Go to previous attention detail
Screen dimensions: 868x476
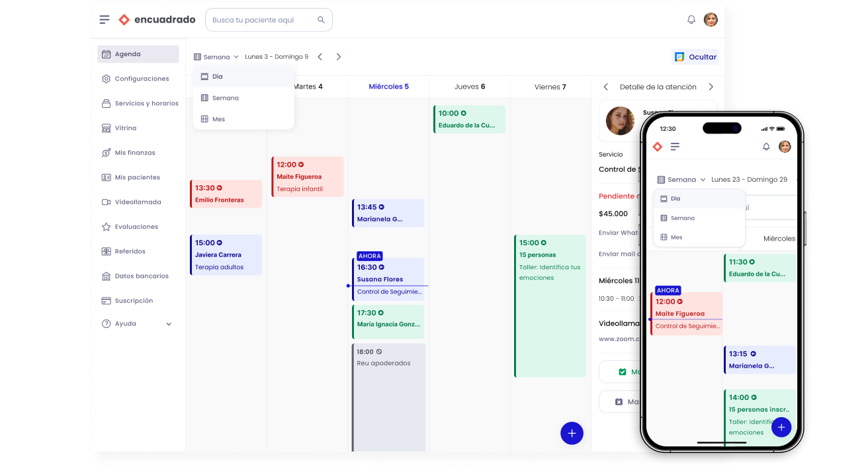(x=605, y=87)
